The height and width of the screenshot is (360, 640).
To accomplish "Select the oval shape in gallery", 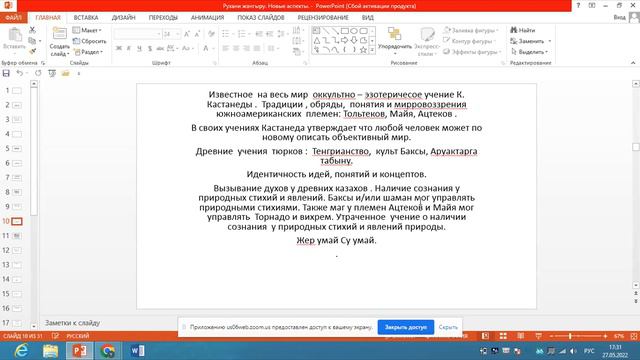I will pyautogui.click(x=353, y=31).
